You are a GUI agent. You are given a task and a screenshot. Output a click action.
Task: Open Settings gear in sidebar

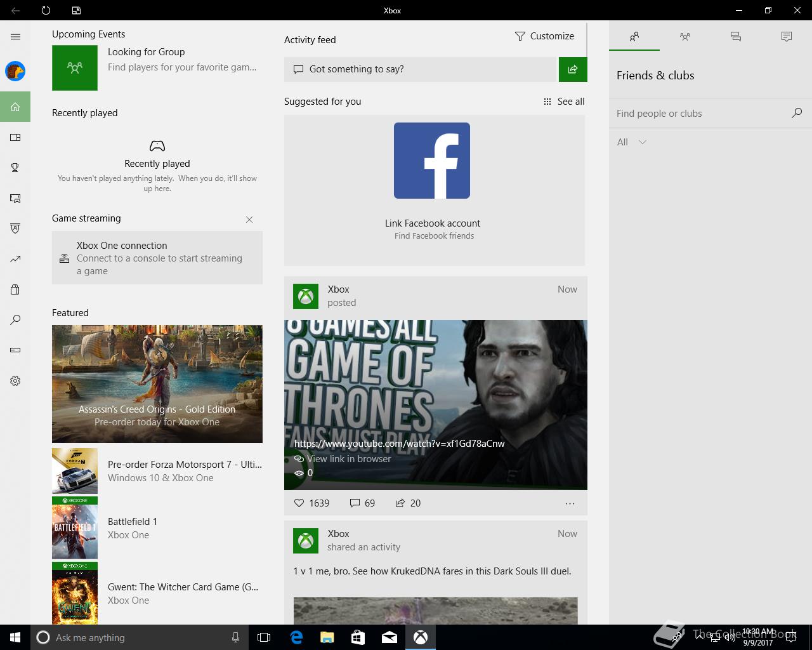pos(15,381)
